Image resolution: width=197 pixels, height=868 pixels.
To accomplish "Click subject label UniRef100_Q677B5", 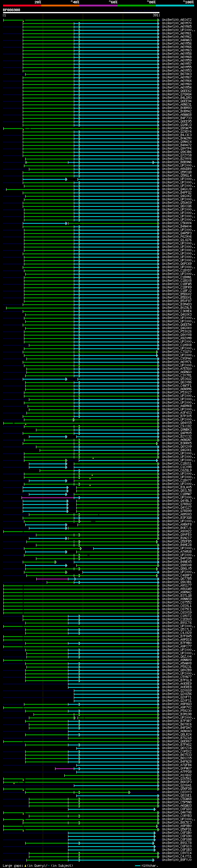I will 177,579.
